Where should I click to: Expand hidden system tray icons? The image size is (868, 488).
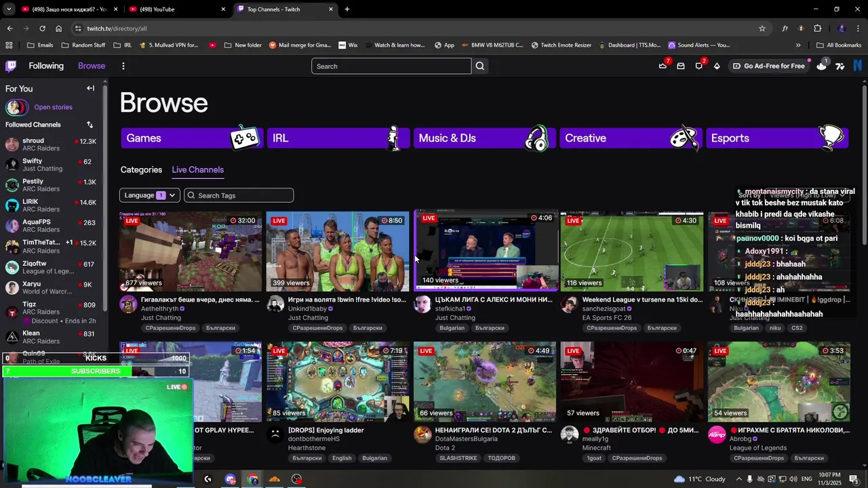pos(739,479)
